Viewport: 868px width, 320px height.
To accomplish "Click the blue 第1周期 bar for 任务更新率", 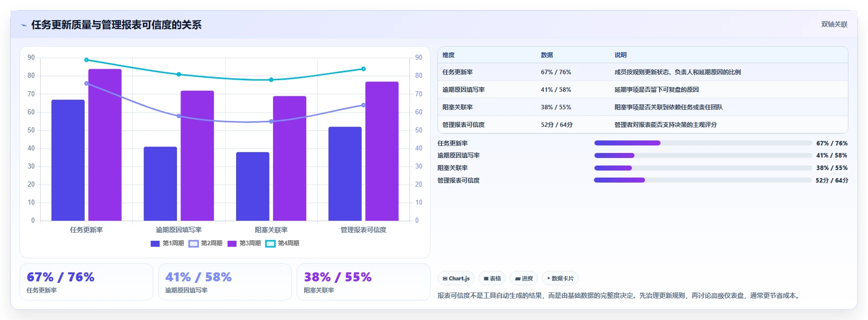I will pyautogui.click(x=68, y=160).
